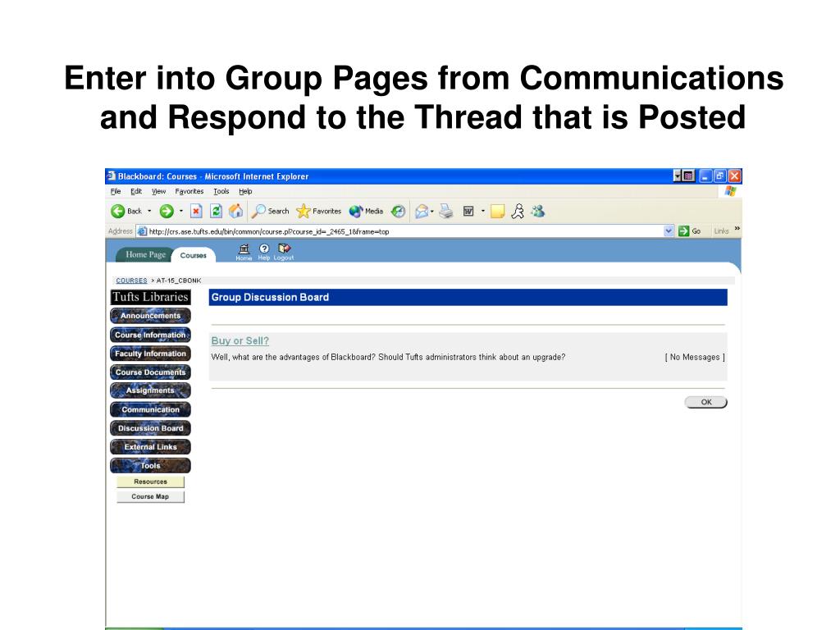The height and width of the screenshot is (630, 840).
Task: Click the No Messages text
Action: coord(695,358)
